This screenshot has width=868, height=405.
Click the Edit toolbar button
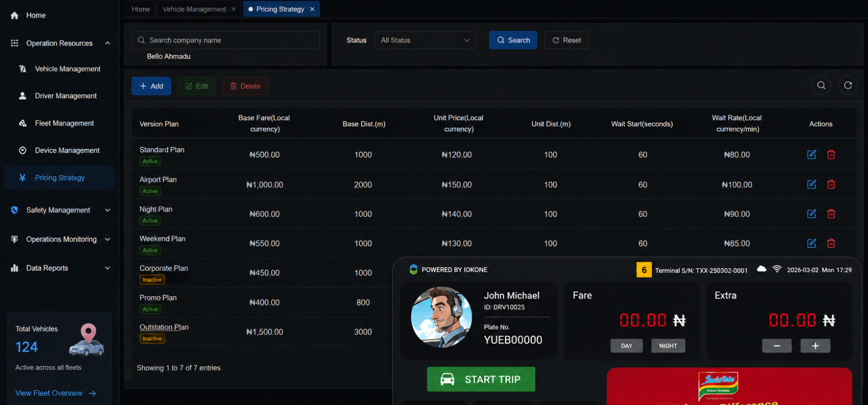click(197, 86)
